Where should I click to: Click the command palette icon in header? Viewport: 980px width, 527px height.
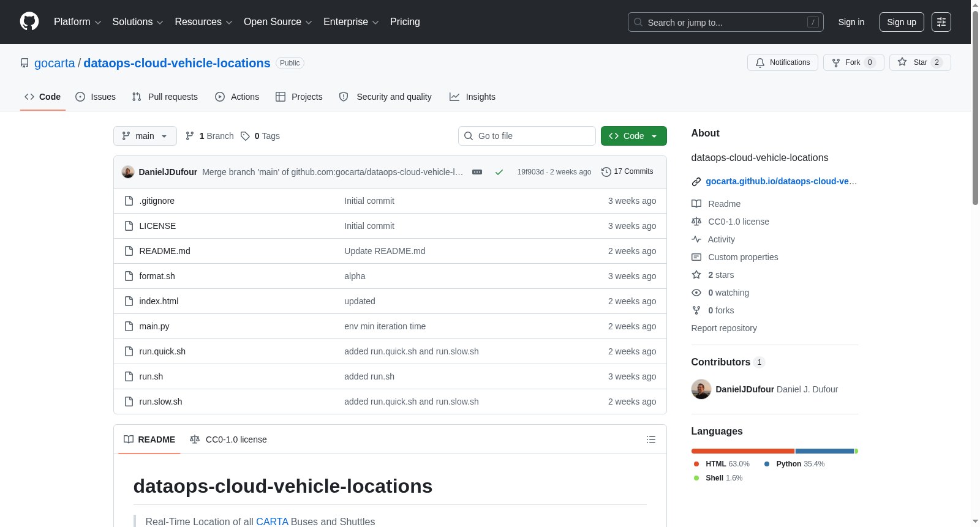point(941,22)
